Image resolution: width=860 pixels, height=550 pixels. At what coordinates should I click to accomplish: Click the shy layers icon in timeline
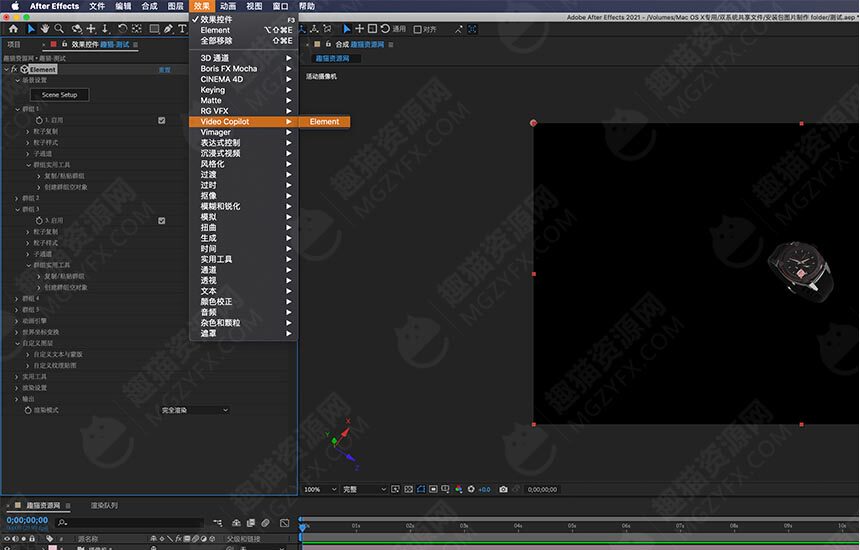tap(236, 523)
